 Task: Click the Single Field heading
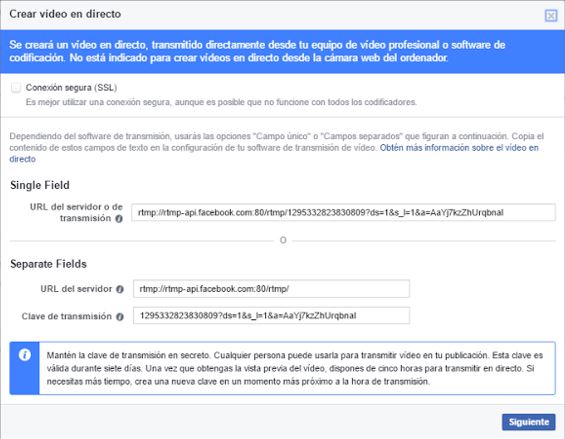40,185
